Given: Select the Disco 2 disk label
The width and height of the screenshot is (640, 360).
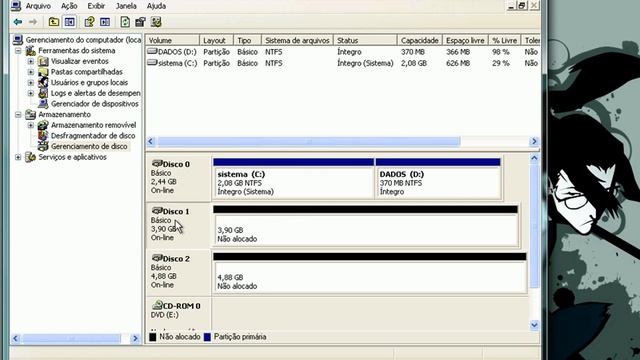Looking at the screenshot, I should pyautogui.click(x=178, y=272).
